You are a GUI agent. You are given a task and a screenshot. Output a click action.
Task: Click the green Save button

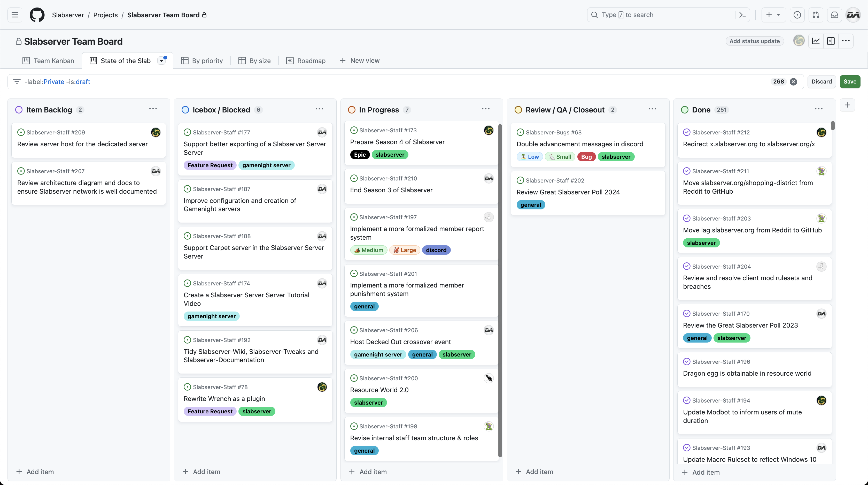pyautogui.click(x=849, y=82)
